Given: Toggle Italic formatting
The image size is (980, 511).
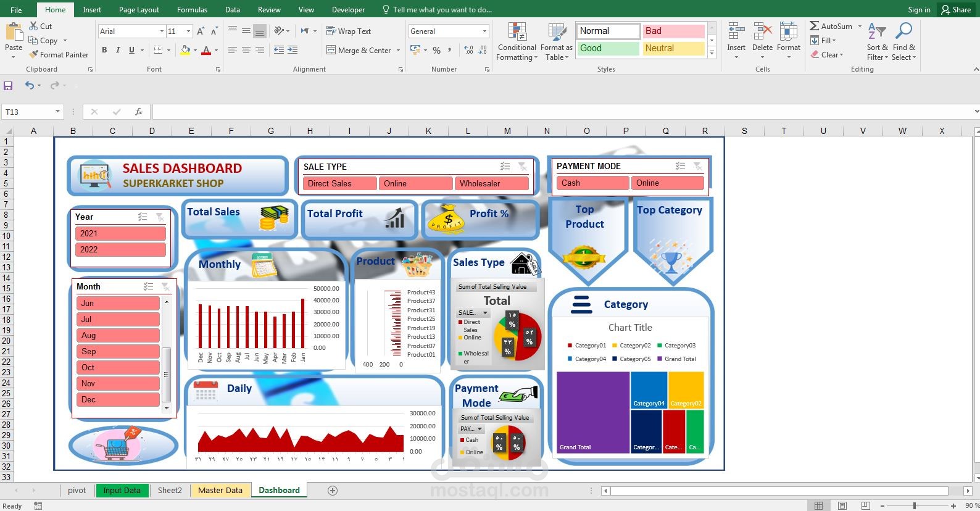Looking at the screenshot, I should coord(118,50).
